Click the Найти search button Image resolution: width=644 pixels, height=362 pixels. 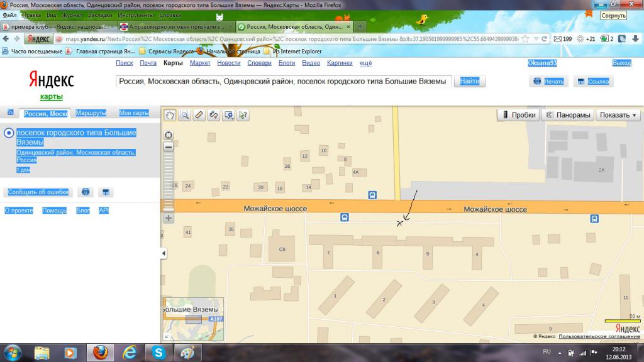click(x=469, y=81)
